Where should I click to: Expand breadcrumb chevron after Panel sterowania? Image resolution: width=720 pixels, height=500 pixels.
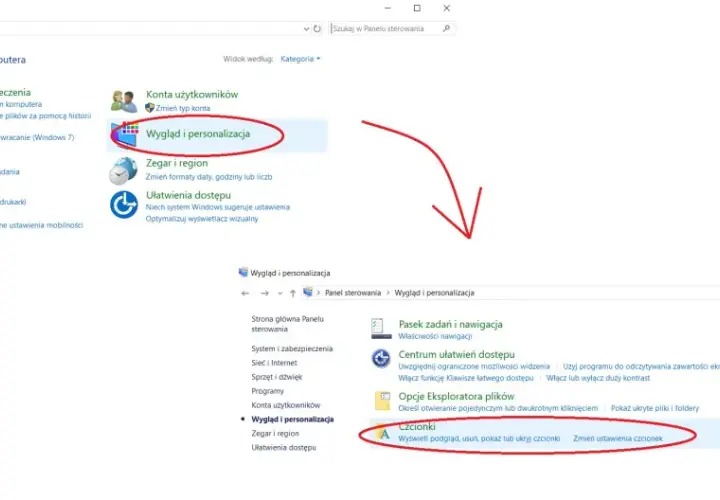point(388,293)
